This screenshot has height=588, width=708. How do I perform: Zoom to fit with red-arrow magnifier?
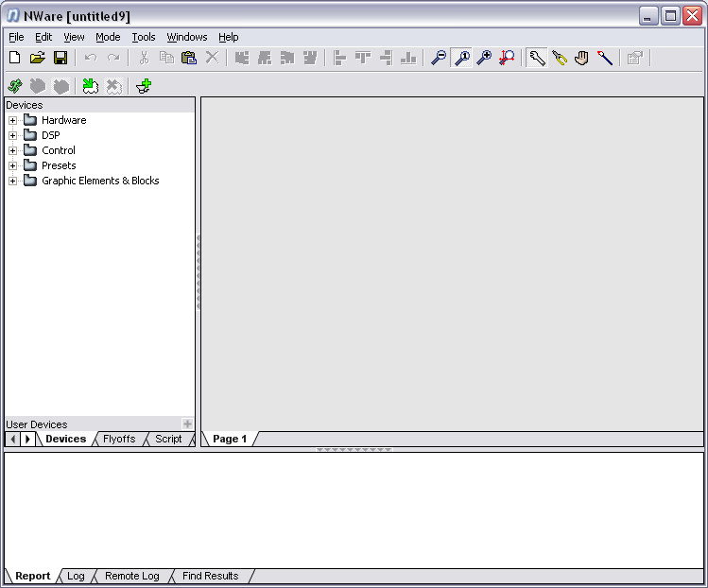(507, 58)
